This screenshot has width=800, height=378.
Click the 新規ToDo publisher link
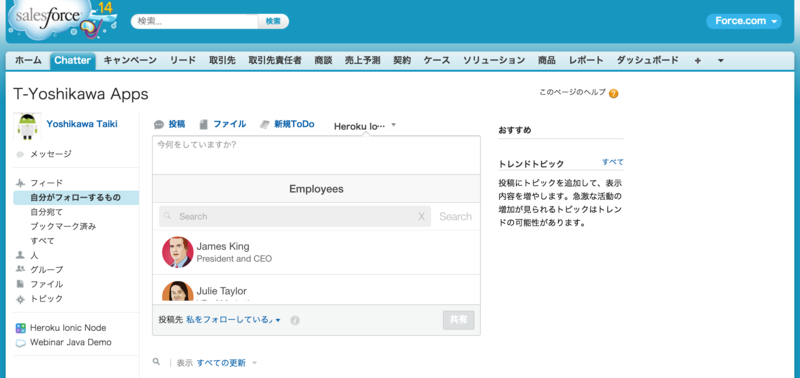point(294,124)
